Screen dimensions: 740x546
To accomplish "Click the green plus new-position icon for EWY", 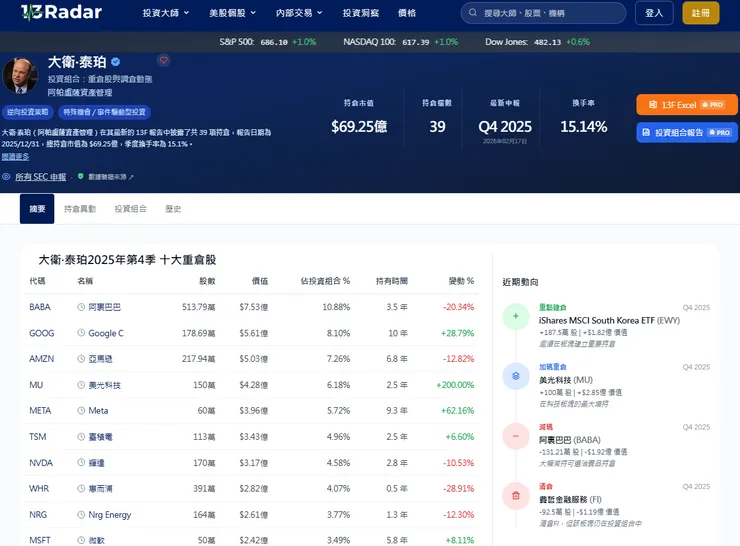I will [x=515, y=316].
